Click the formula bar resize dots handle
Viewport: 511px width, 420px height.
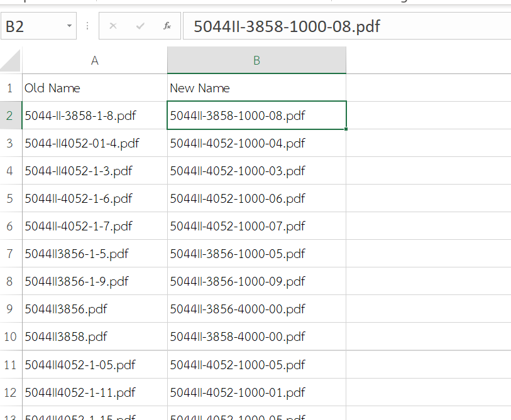tap(87, 26)
